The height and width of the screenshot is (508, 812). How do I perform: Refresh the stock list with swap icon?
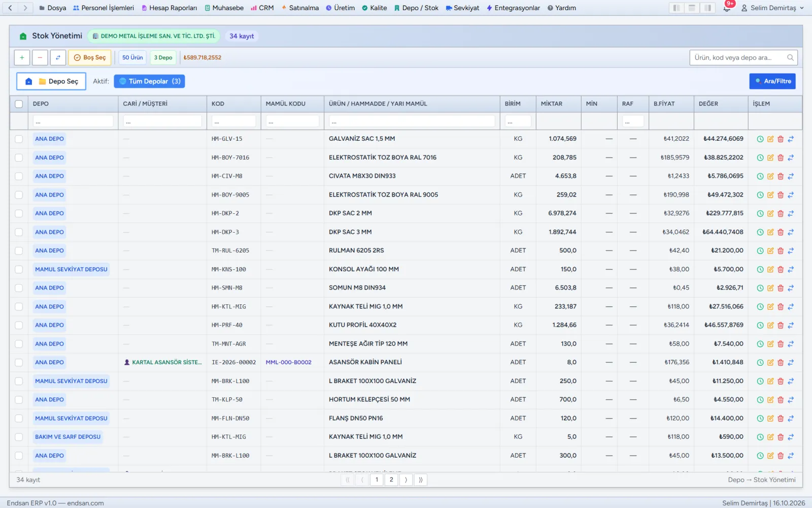click(58, 57)
